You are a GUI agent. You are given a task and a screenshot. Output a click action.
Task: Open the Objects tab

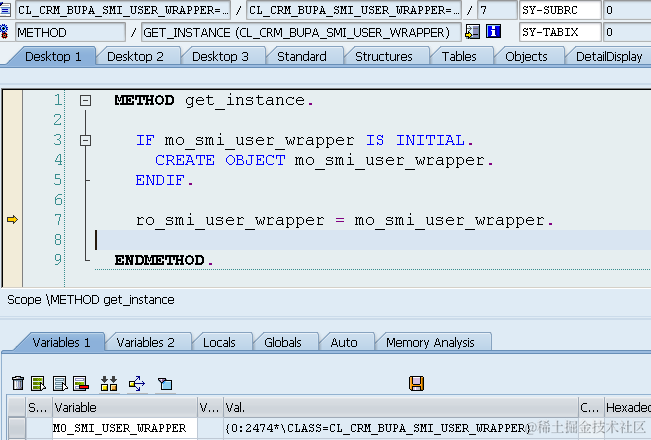526,56
